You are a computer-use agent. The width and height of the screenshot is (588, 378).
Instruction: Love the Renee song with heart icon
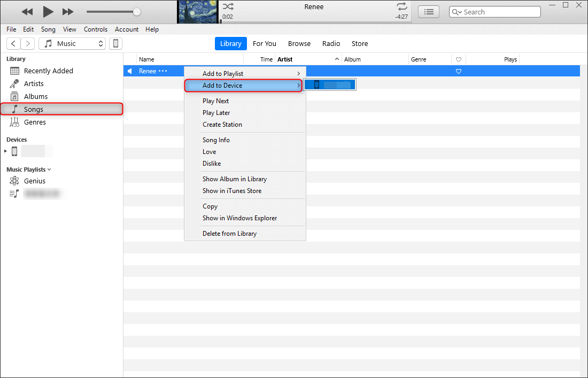(x=458, y=71)
